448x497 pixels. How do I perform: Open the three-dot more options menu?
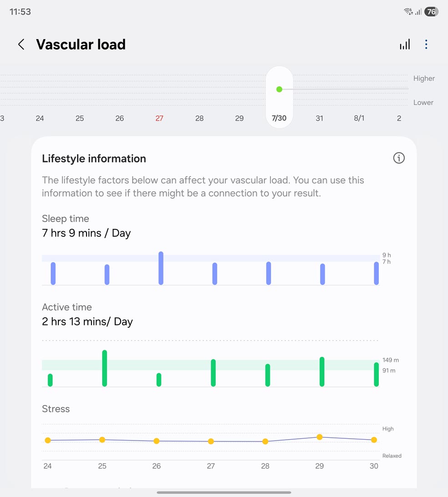tap(426, 44)
